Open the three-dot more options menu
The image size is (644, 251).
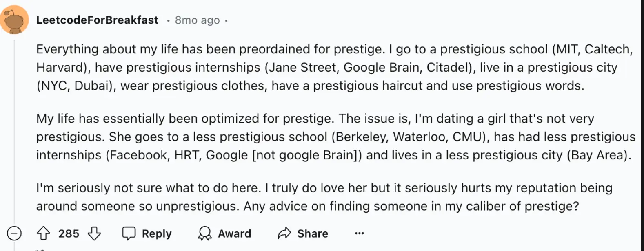point(359,233)
